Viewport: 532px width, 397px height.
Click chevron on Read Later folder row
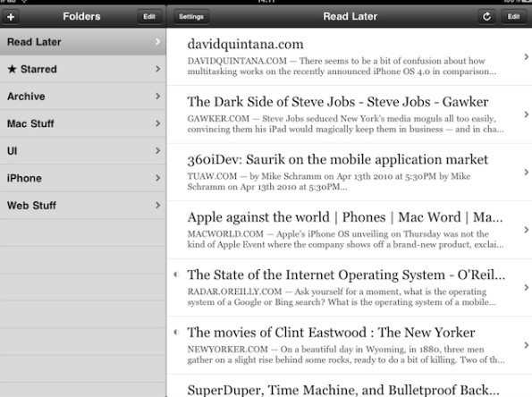157,41
